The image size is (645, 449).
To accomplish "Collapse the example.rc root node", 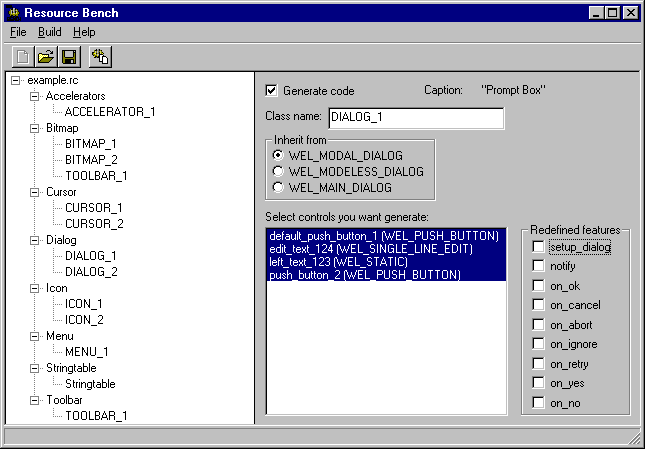I will click(x=17, y=80).
